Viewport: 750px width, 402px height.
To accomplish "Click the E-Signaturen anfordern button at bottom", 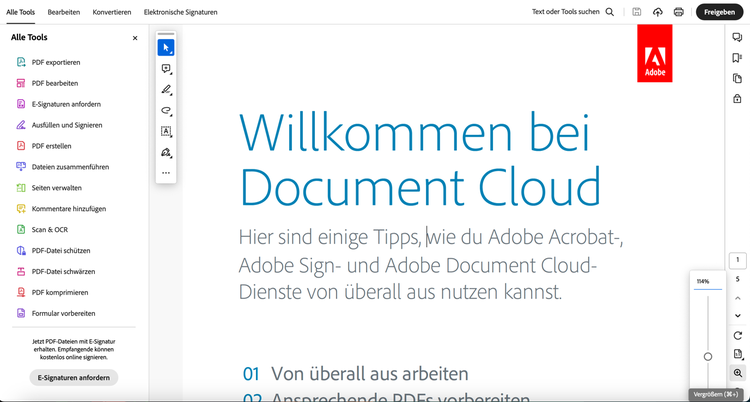I will click(74, 378).
